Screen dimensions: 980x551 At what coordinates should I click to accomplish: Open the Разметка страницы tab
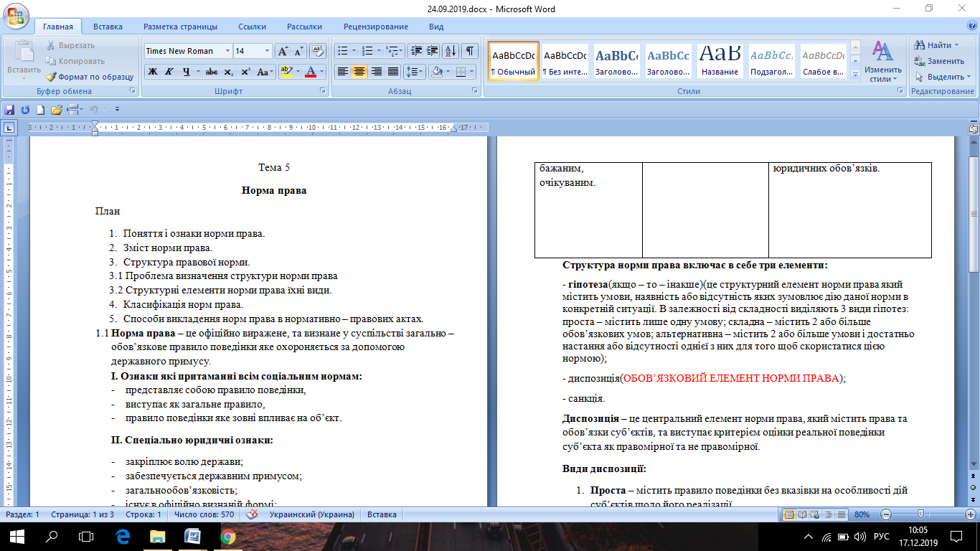180,27
